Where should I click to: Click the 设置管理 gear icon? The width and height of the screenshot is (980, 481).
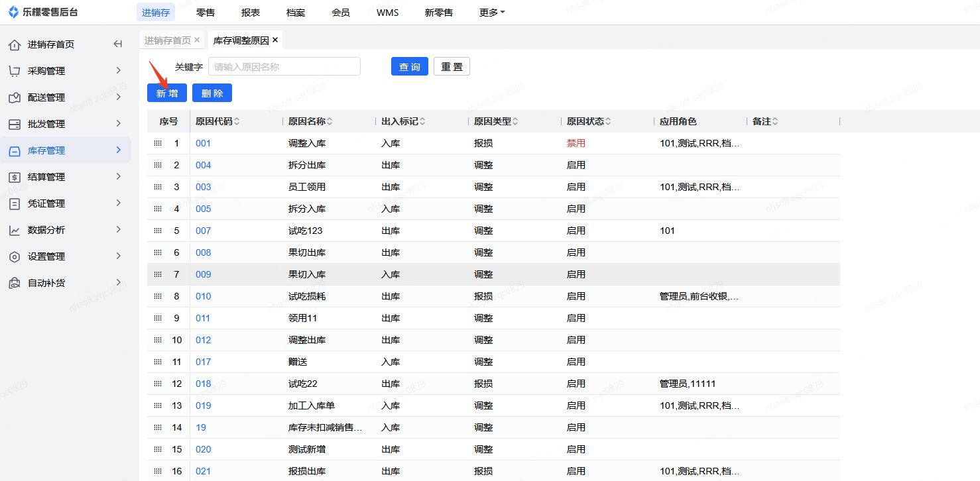point(15,256)
